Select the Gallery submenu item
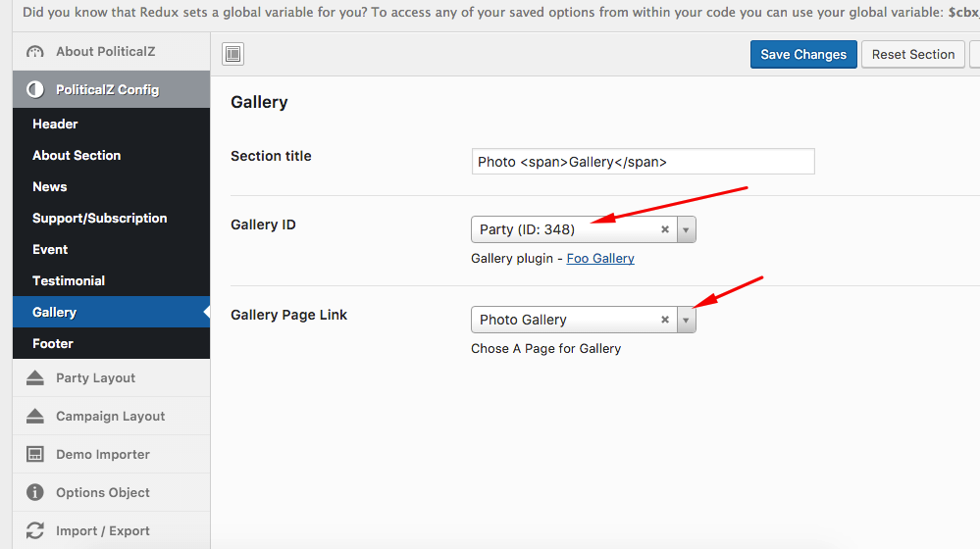Image resolution: width=980 pixels, height=549 pixels. pyautogui.click(x=111, y=312)
